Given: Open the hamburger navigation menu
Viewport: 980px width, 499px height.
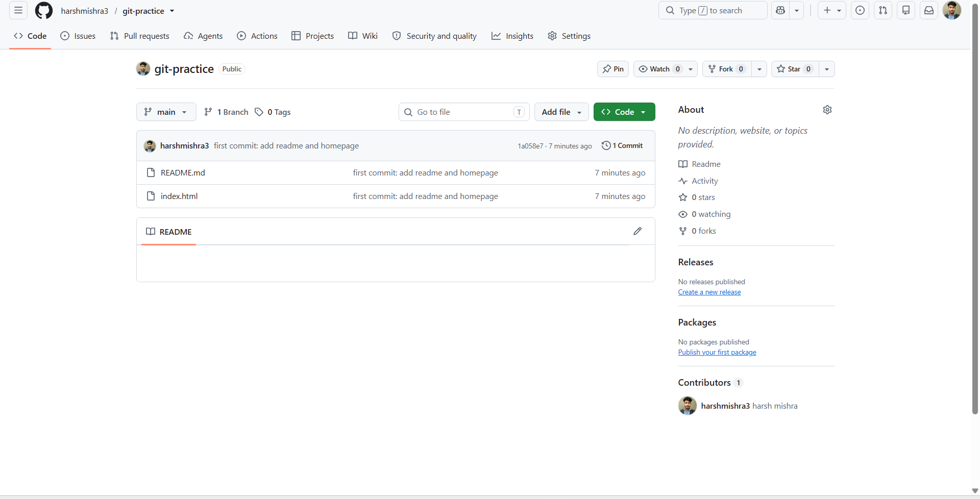Looking at the screenshot, I should point(18,10).
